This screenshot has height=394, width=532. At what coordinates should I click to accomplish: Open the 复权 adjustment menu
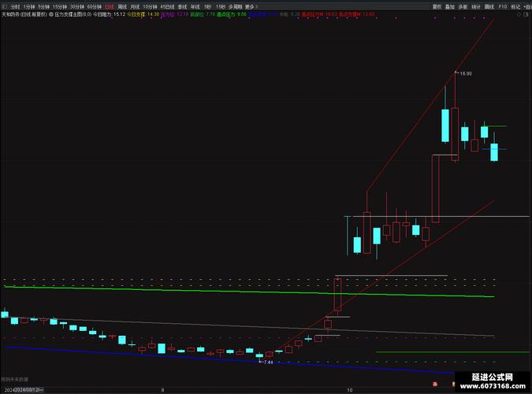point(434,6)
